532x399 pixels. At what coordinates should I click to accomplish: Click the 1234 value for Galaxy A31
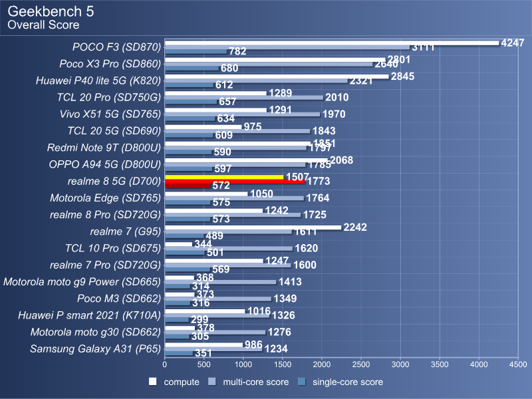click(x=276, y=348)
